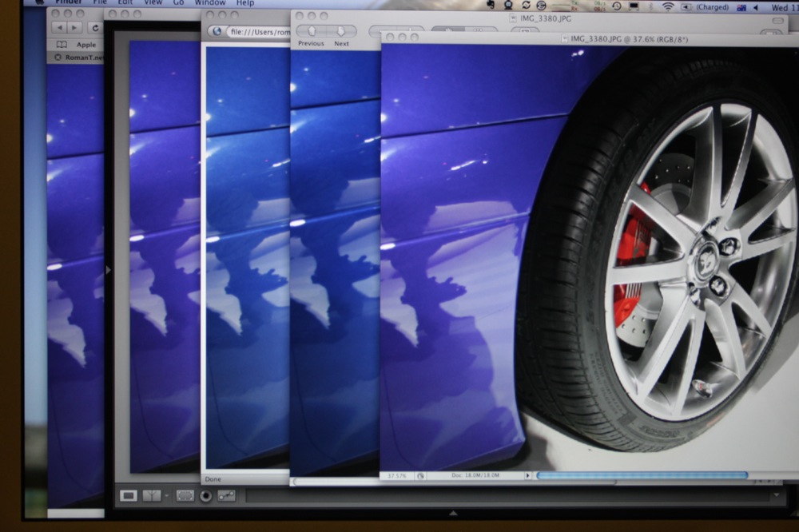
Task: Click the Safari back arrow button
Action: [x=58, y=28]
